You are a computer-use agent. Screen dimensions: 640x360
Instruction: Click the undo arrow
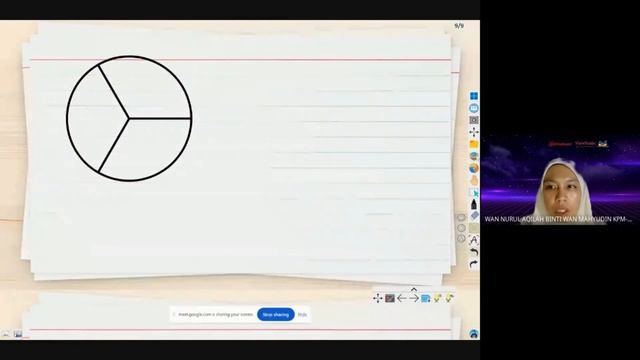[x=473, y=252]
